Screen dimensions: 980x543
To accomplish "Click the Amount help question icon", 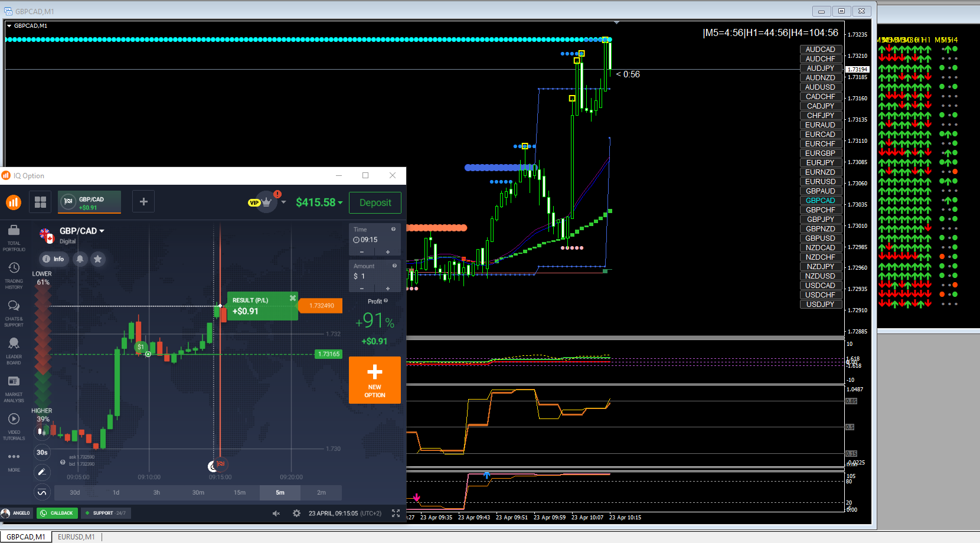I will pyautogui.click(x=394, y=266).
